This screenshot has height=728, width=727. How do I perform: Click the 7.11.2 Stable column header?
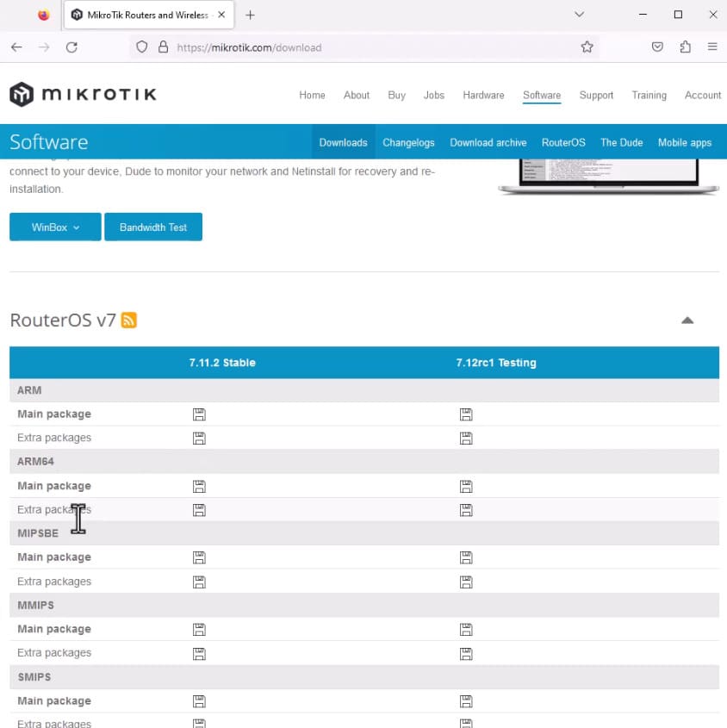(222, 363)
